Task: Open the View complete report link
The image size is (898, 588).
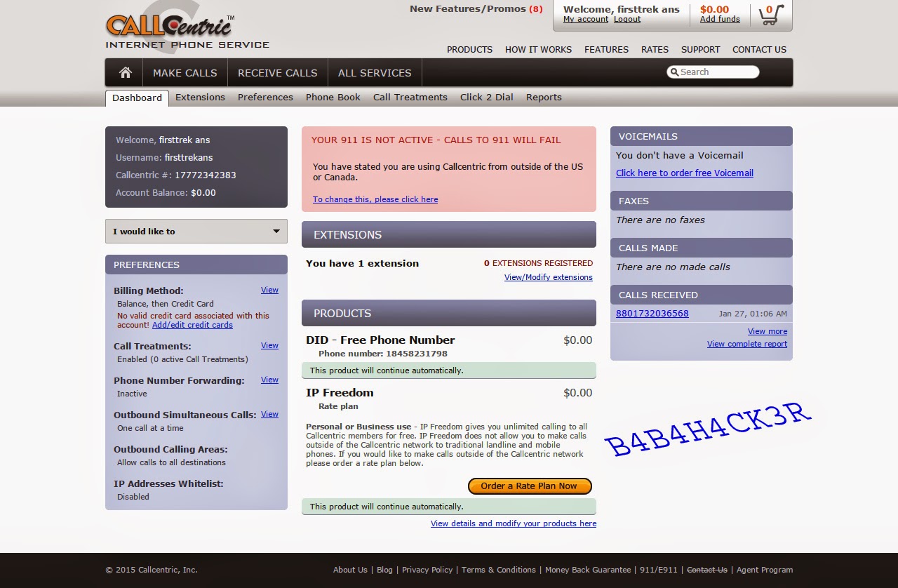Action: (x=747, y=344)
